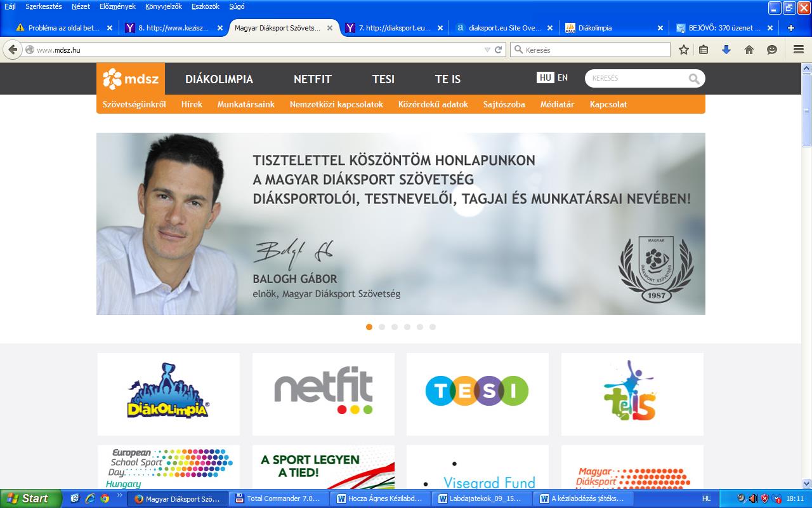Image resolution: width=812 pixels, height=508 pixels.
Task: Open Munkatársaink link
Action: click(x=246, y=104)
